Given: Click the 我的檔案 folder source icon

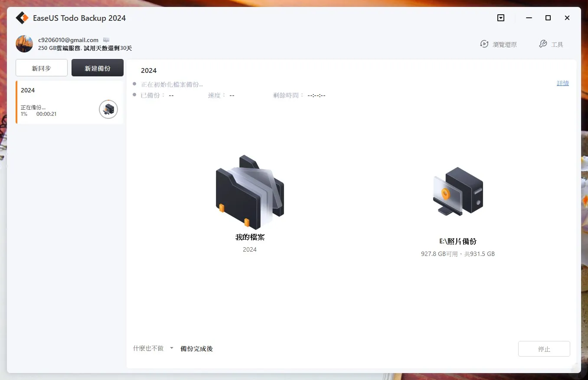Looking at the screenshot, I should pyautogui.click(x=250, y=192).
